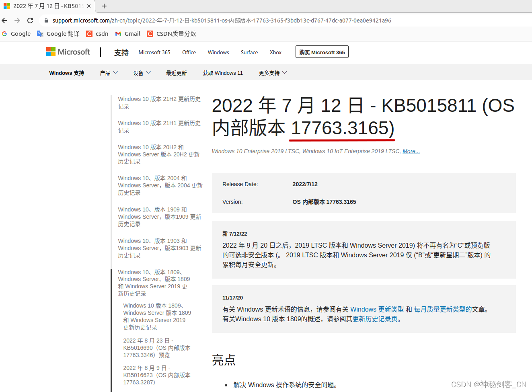Click the 亮点 section heading
Screen dimensions: 532x392
click(224, 360)
